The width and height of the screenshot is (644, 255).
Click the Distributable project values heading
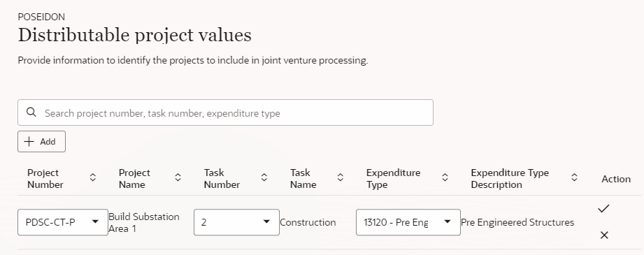135,35
